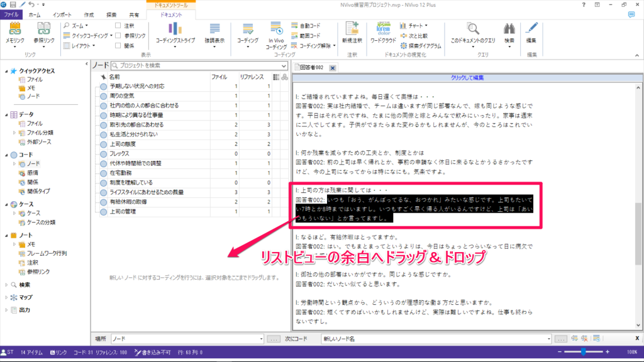The height and width of the screenshot is (362, 644).
Task: Check the 関係 checkbox
Action: 118,45
